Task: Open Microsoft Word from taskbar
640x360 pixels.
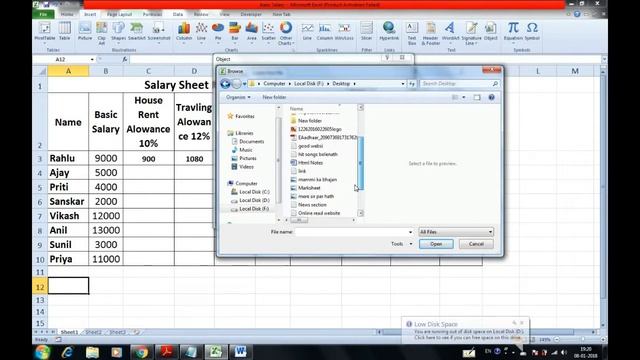Action: (240, 352)
